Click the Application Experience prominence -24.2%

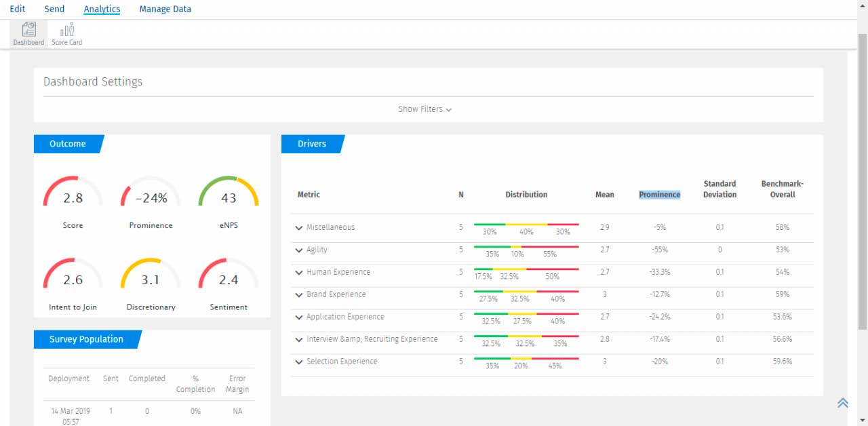660,317
